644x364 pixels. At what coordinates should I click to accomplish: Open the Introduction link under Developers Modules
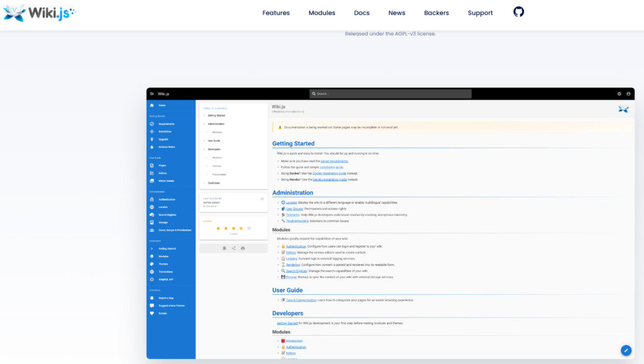tap(294, 341)
